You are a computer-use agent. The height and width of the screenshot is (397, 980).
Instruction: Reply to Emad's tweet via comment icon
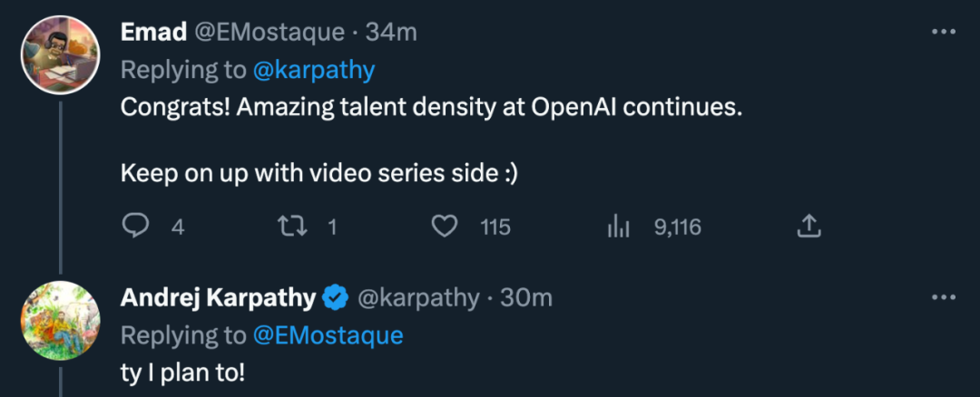[x=135, y=227]
